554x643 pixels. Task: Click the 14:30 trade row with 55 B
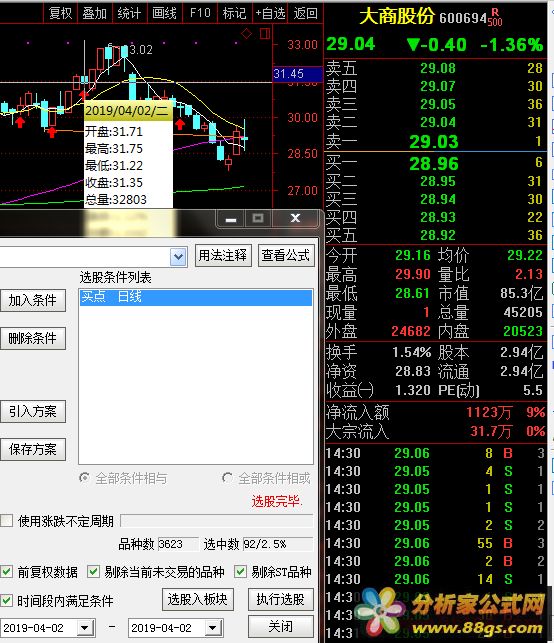[x=435, y=543]
